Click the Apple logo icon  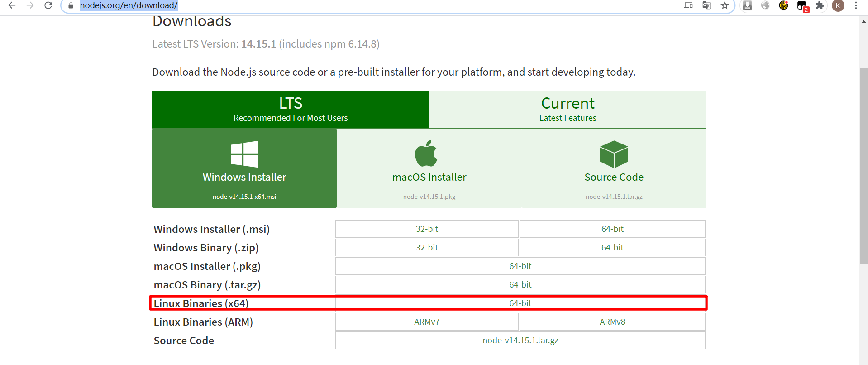[x=426, y=154]
